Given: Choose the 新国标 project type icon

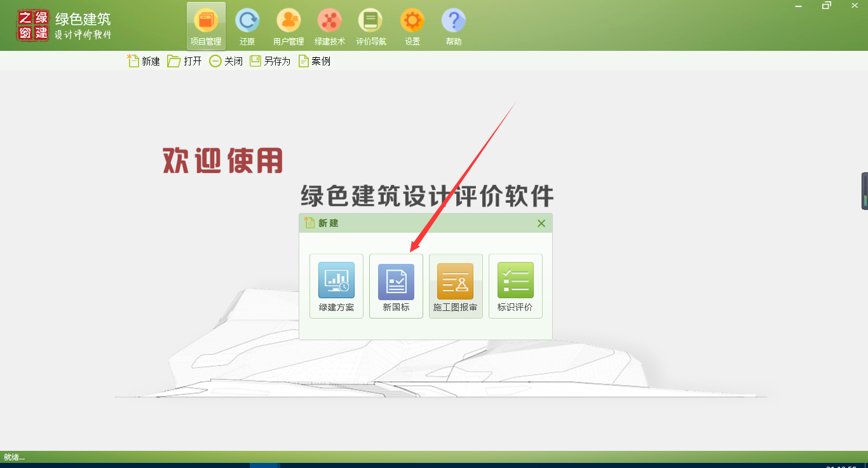Looking at the screenshot, I should point(396,286).
